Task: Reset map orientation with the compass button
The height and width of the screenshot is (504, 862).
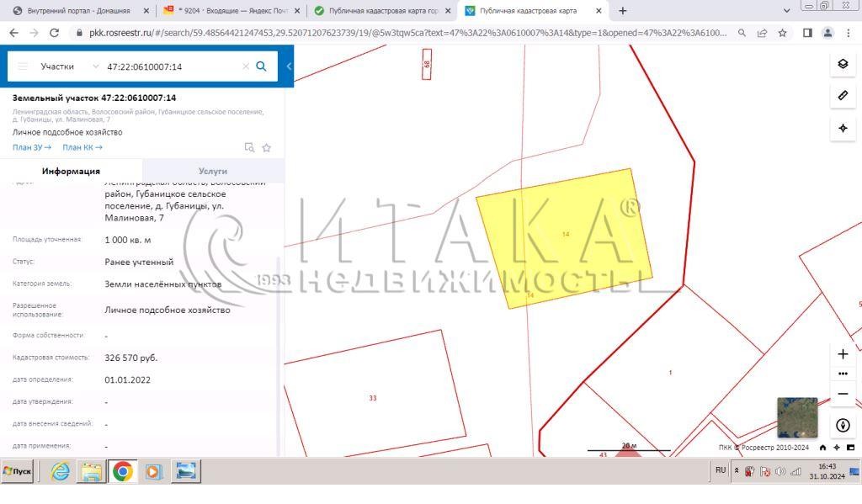Action: [843, 425]
